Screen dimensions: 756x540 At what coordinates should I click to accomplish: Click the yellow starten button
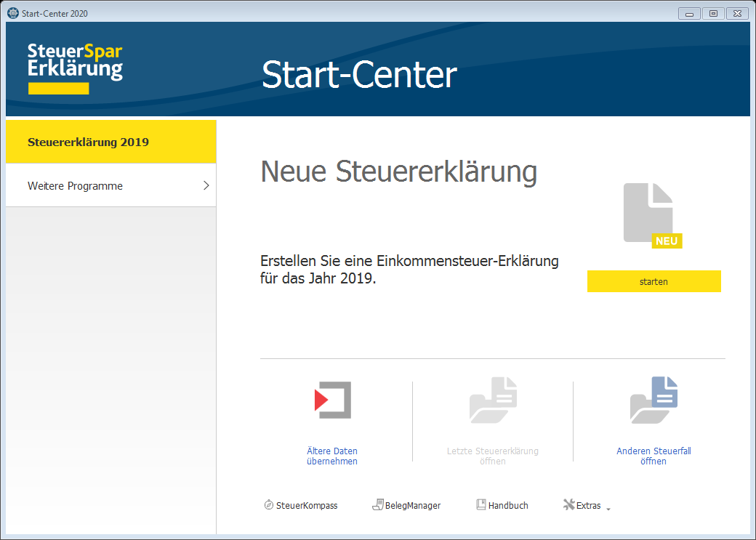point(654,281)
